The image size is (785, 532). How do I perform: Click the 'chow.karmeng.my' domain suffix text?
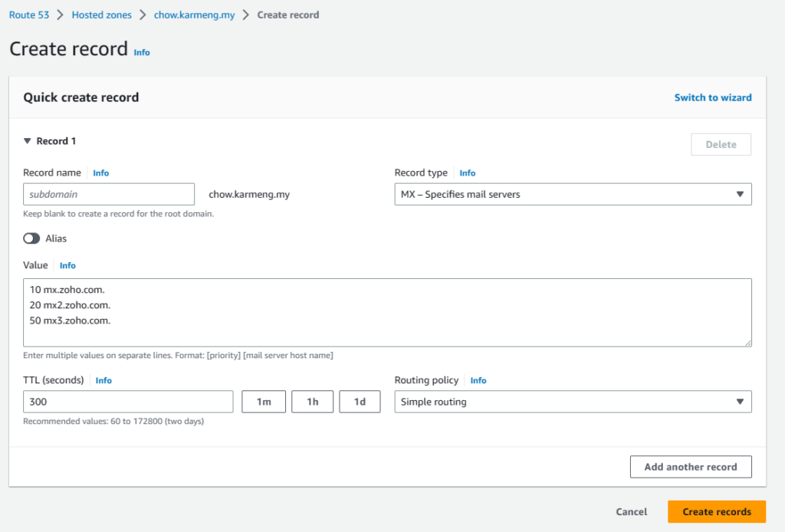249,194
